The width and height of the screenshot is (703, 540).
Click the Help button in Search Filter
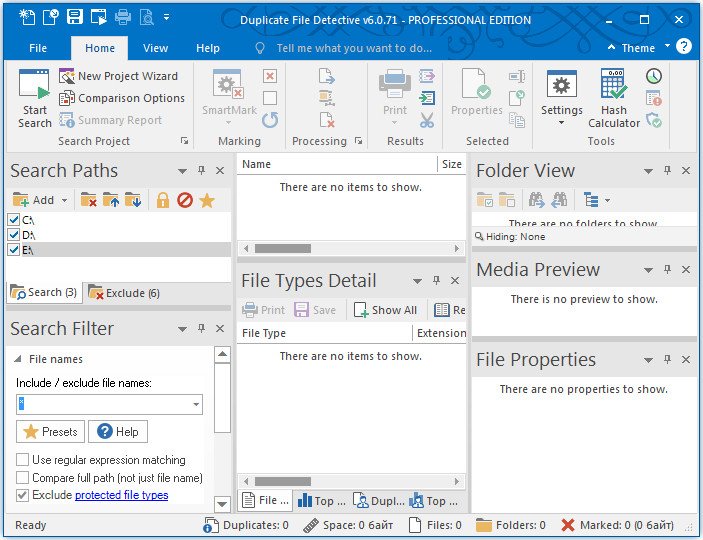tap(118, 431)
